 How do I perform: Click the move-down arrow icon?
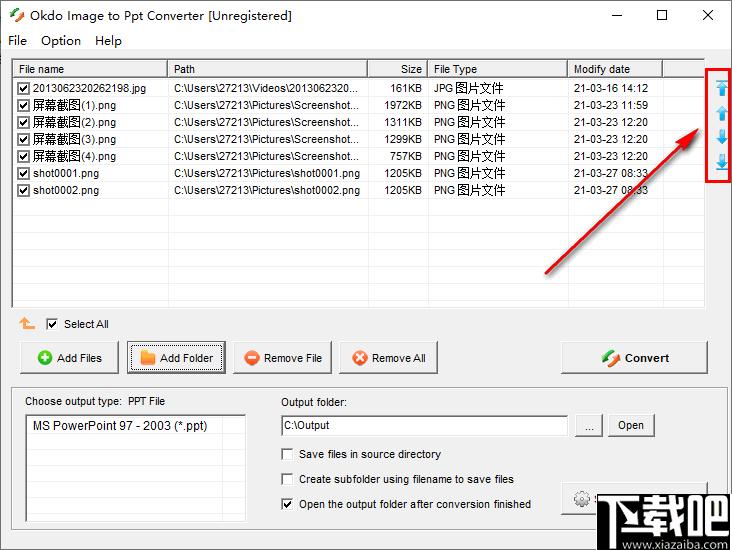pos(722,137)
